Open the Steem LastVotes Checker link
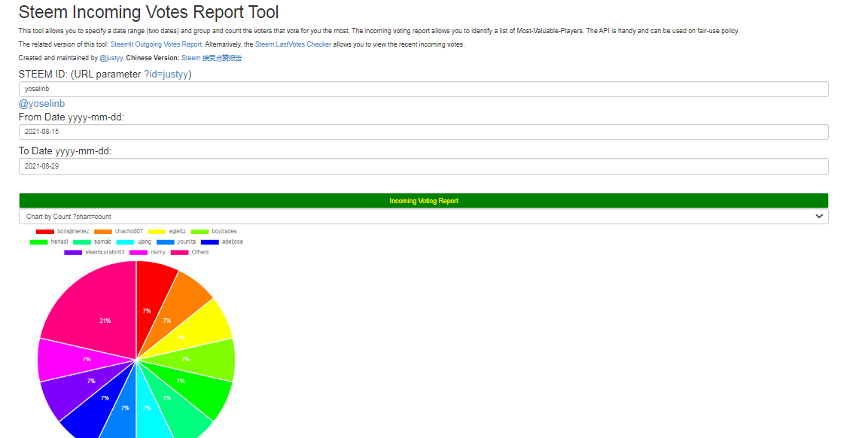Image resolution: width=868 pixels, height=438 pixels. 293,44
